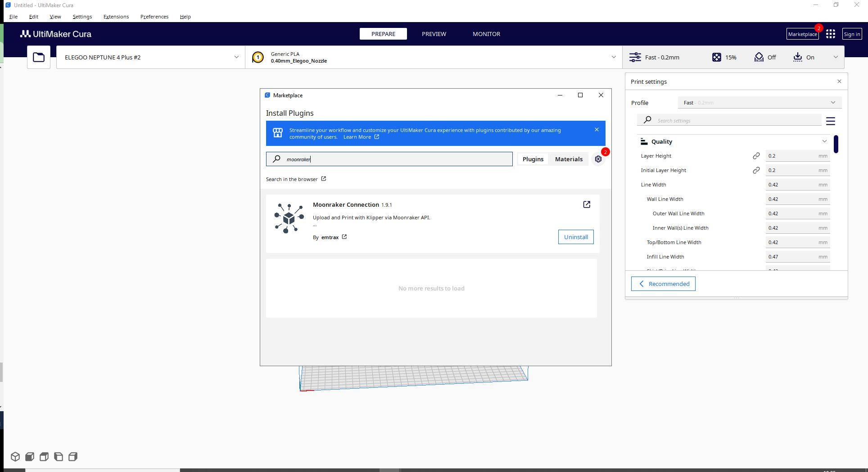
Task: Click the Marketplace search field
Action: [389, 159]
